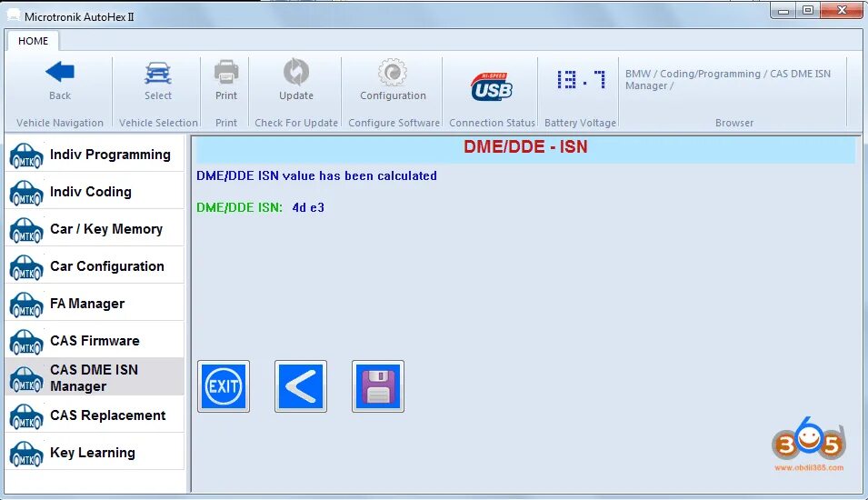Click the green 'DME/DDE ISN:' label
Screen dimensions: 868x500
tap(240, 207)
